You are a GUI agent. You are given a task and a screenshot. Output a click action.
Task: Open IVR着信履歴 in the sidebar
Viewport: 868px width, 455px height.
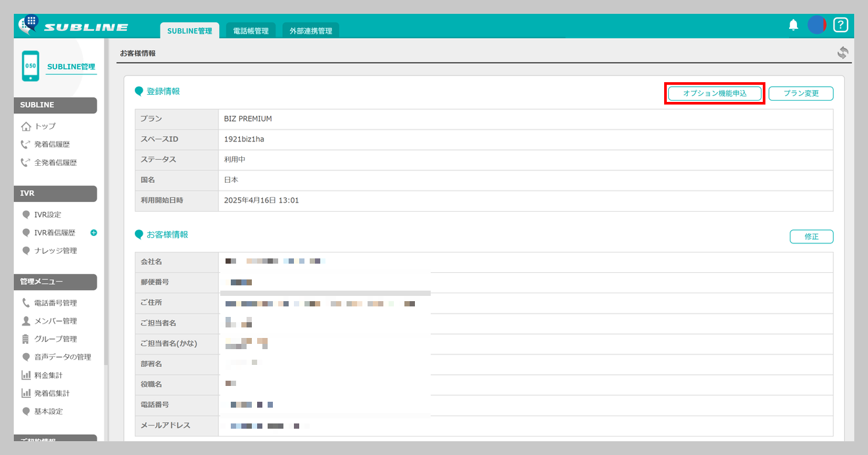click(55, 233)
